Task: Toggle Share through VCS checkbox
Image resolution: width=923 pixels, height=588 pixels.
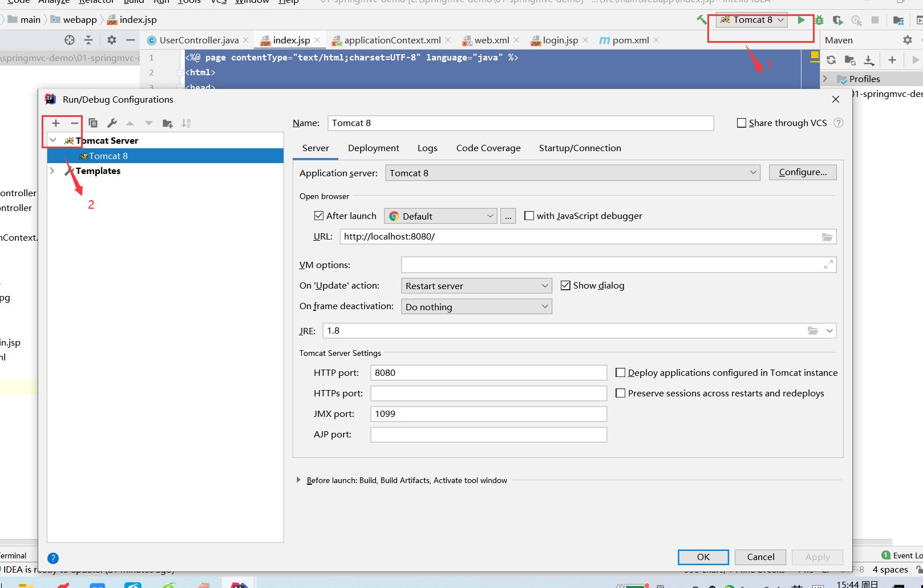Action: point(742,123)
